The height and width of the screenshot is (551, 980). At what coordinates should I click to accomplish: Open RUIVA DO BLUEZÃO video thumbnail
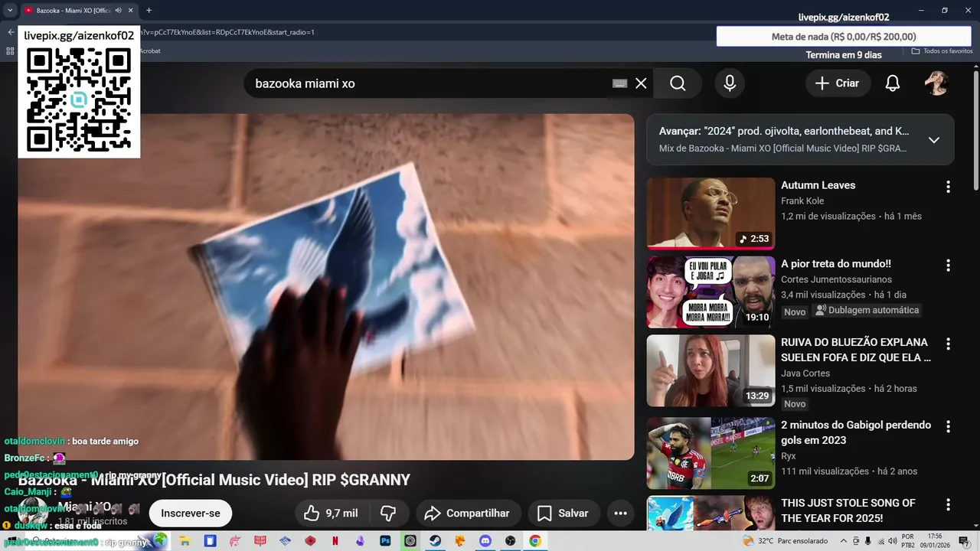click(710, 371)
